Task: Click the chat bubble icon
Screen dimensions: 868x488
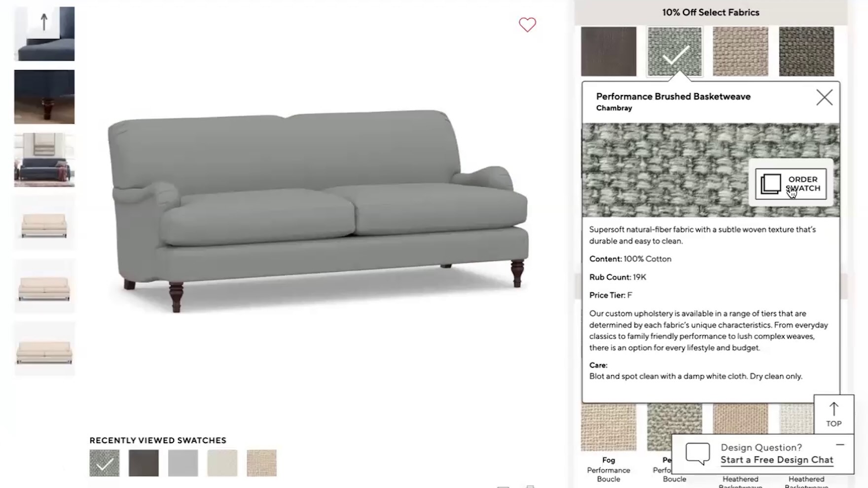Action: (697, 453)
